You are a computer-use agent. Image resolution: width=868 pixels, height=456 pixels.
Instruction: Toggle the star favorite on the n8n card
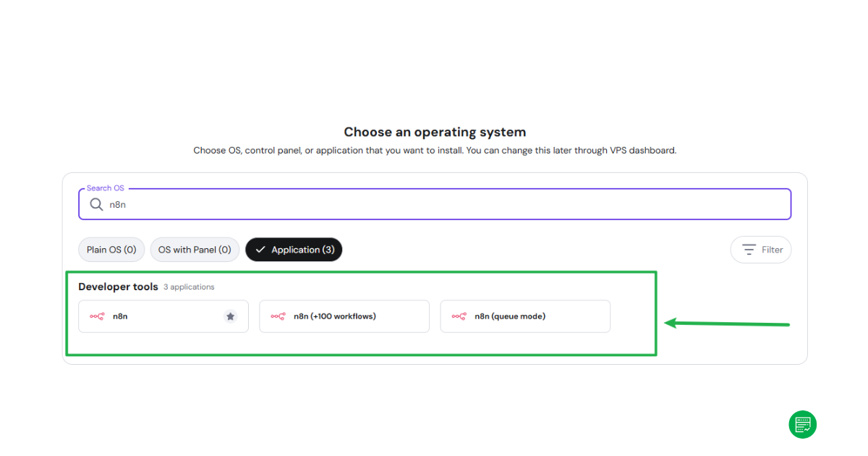pos(231,316)
